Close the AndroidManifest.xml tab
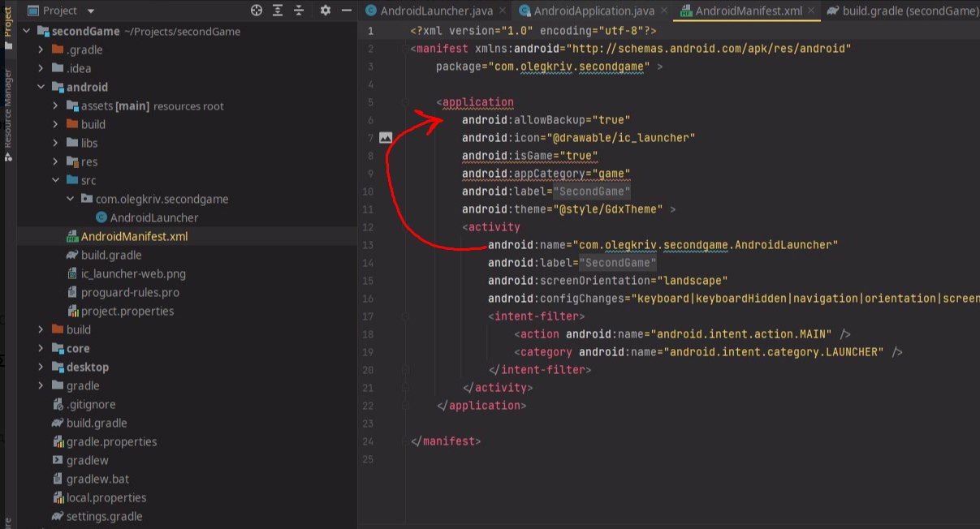Image resolution: width=980 pixels, height=529 pixels. 809,11
